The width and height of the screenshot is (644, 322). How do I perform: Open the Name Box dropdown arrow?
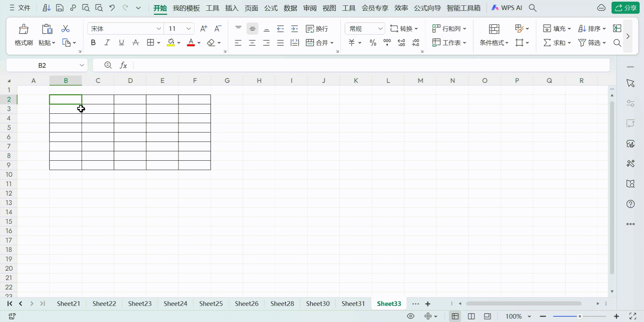(82, 65)
